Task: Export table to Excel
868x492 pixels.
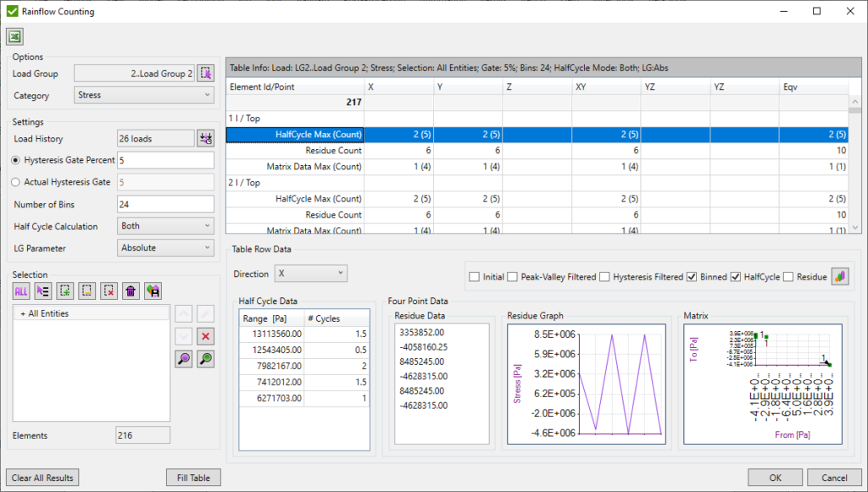Action: (x=14, y=36)
